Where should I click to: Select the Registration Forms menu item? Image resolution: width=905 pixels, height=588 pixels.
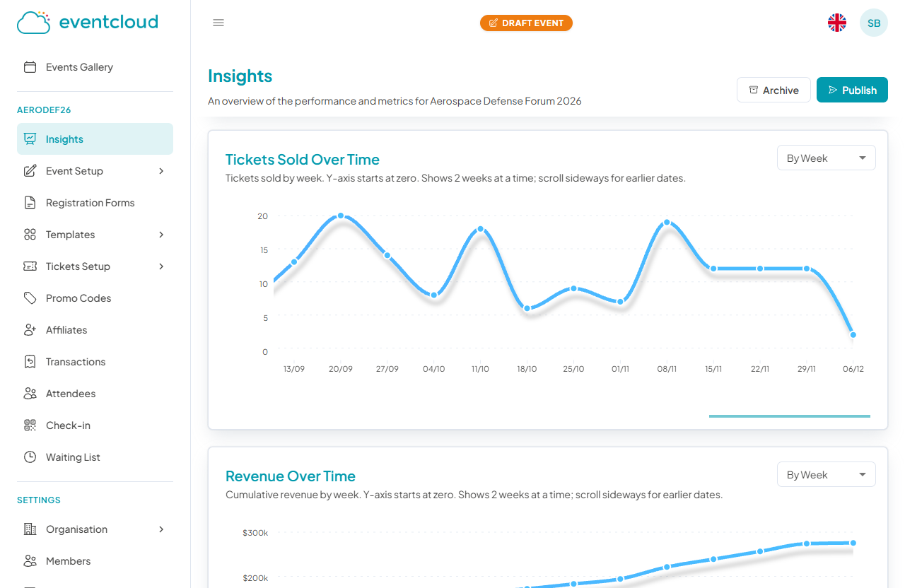95,203
